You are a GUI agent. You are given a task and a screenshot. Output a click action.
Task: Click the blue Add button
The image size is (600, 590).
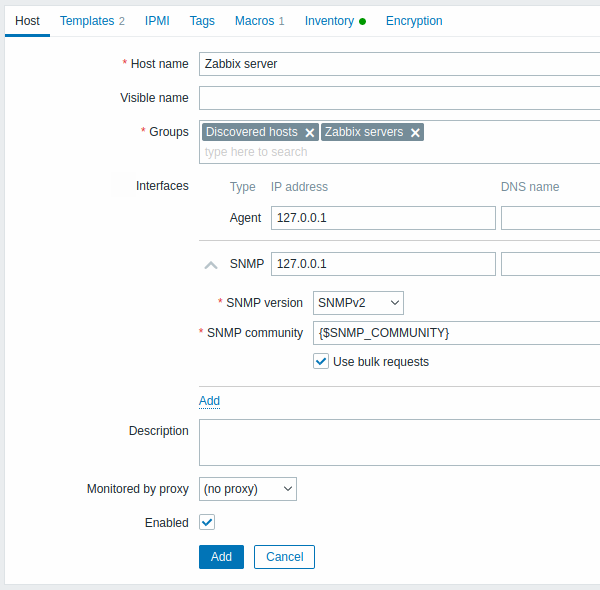coord(221,557)
